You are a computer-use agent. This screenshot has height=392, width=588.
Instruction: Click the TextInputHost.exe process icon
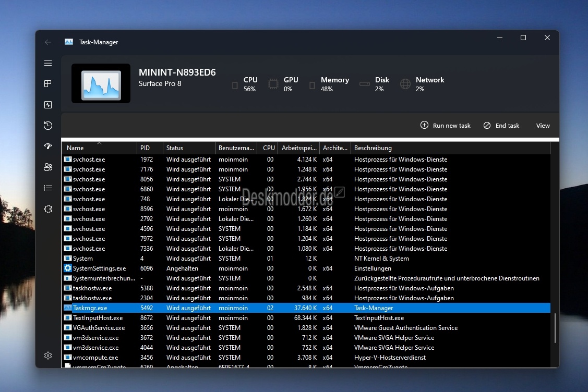(67, 318)
